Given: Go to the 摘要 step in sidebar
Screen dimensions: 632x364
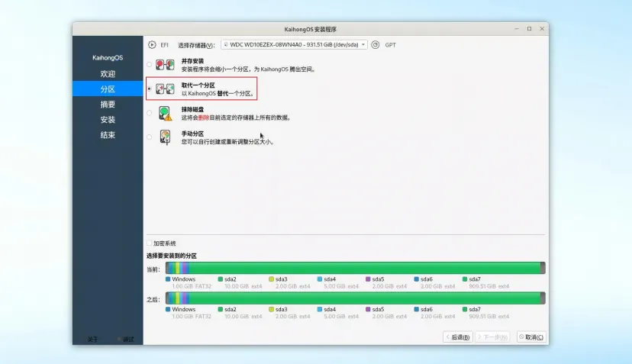Looking at the screenshot, I should [108, 105].
